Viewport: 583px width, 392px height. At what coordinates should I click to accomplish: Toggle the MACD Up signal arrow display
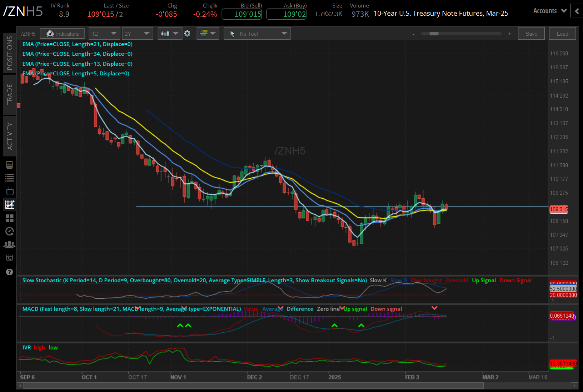point(355,309)
